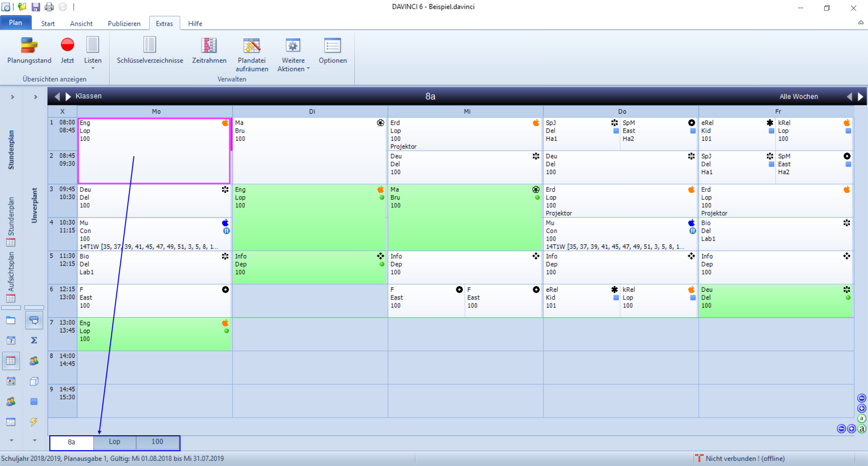
Task: Expand more items below first sidebar column
Action: click(11, 440)
